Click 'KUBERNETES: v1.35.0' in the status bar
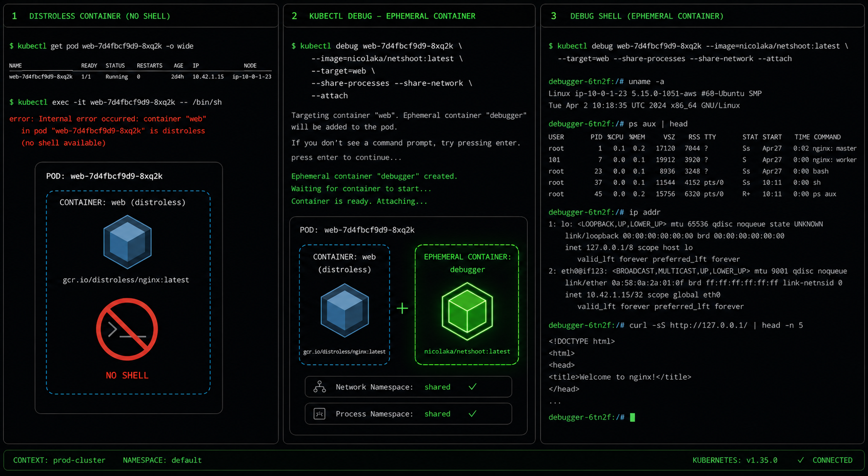868x476 pixels. click(735, 460)
